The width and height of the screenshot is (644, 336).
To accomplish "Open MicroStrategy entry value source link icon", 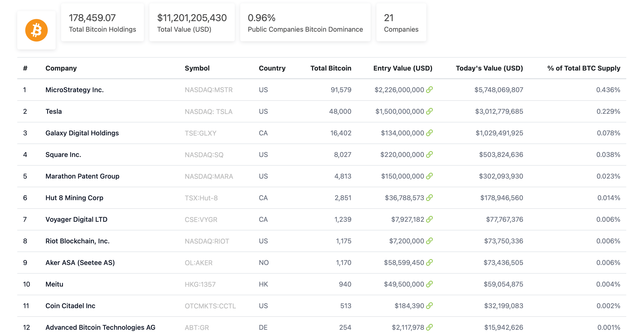I will [x=429, y=90].
